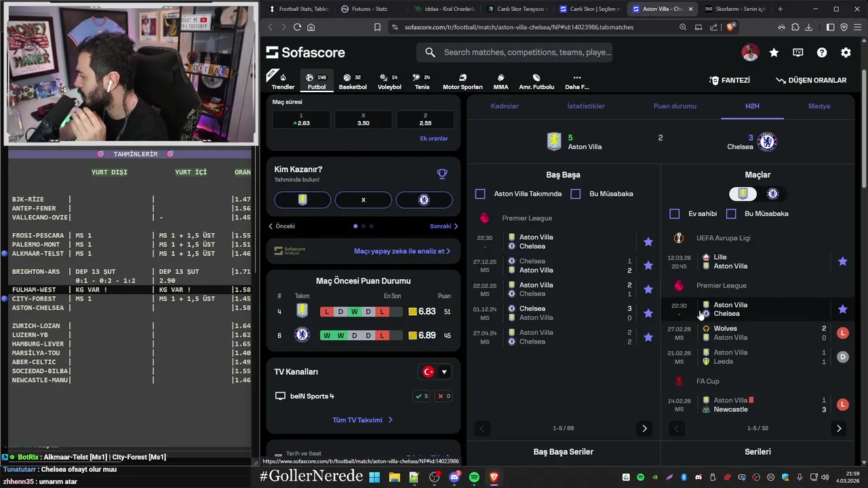Open 'Tüm TV Takvimi' link
Screen dimensions: 868x488
click(363, 420)
